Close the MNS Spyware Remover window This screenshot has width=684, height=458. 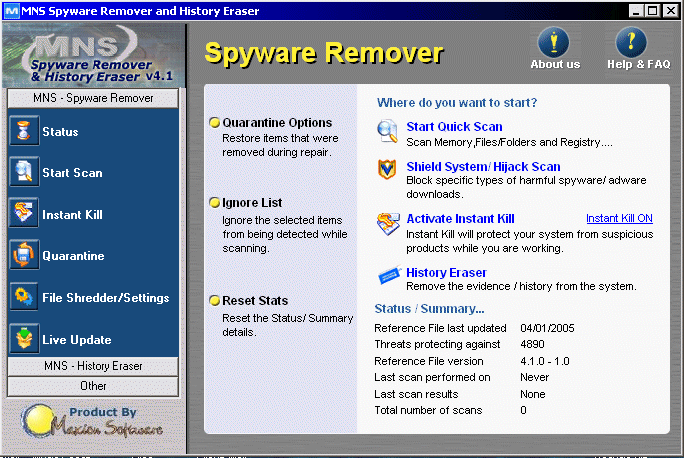[x=671, y=10]
